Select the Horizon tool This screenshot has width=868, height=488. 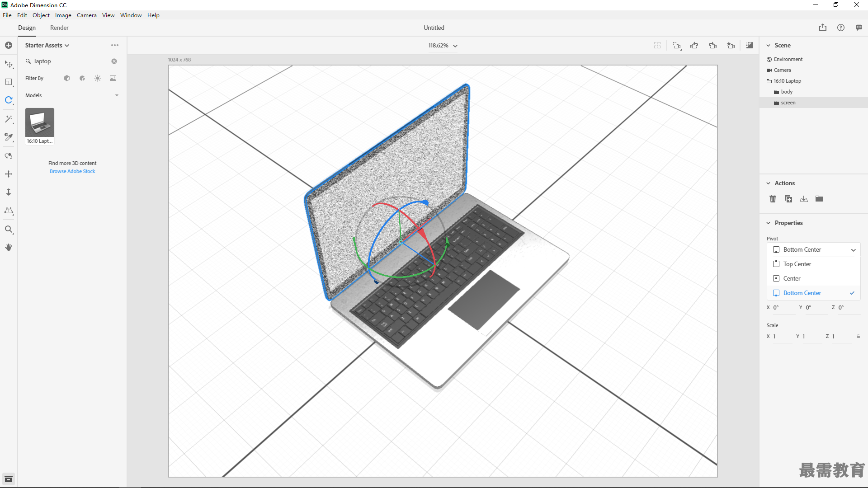(9, 211)
